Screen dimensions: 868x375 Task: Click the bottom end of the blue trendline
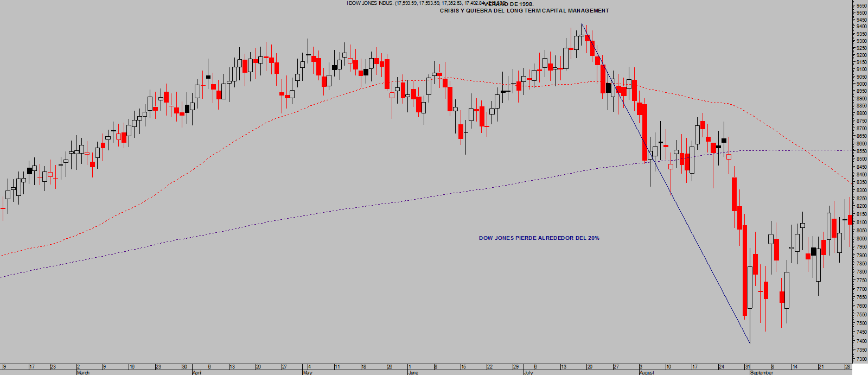coord(750,343)
